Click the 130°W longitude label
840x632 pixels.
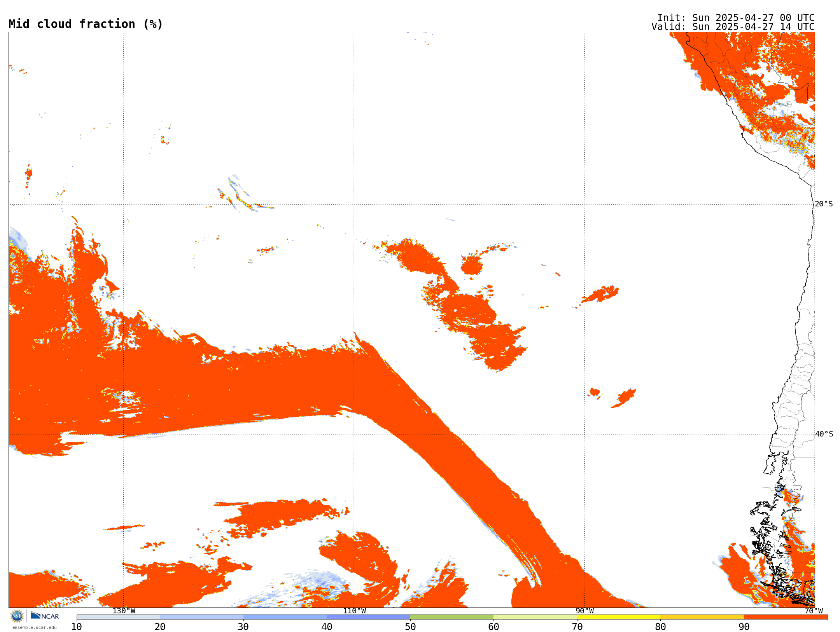124,611
